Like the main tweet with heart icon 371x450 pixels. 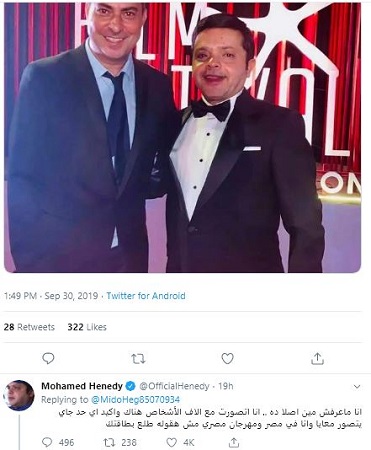coord(227,359)
